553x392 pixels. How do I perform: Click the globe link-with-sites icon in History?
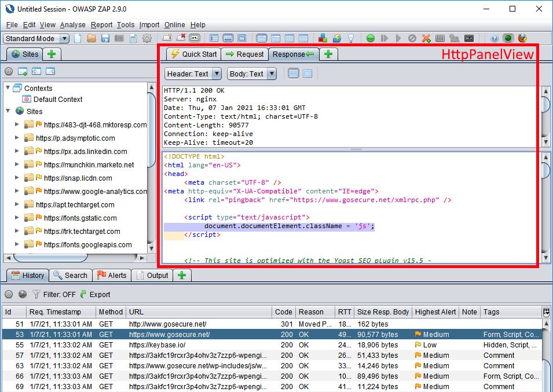point(23,294)
